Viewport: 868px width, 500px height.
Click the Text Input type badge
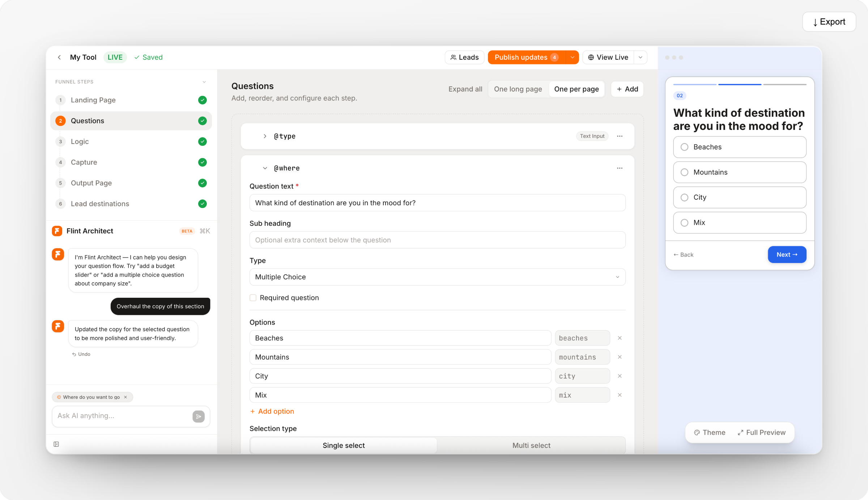592,136
